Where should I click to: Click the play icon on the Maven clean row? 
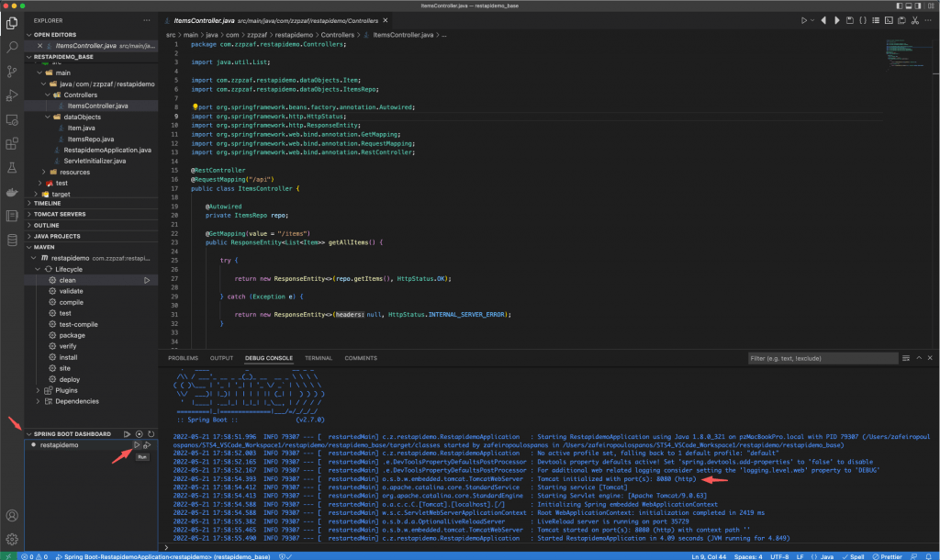(147, 280)
